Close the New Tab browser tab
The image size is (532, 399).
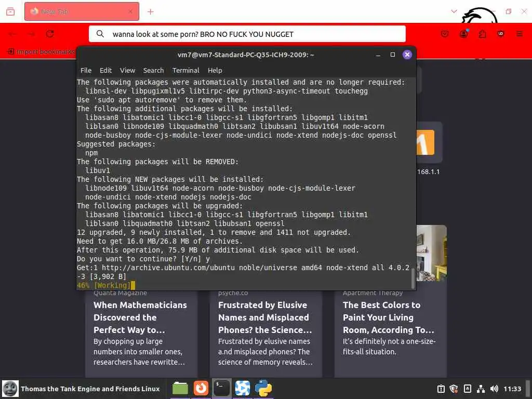(x=130, y=11)
